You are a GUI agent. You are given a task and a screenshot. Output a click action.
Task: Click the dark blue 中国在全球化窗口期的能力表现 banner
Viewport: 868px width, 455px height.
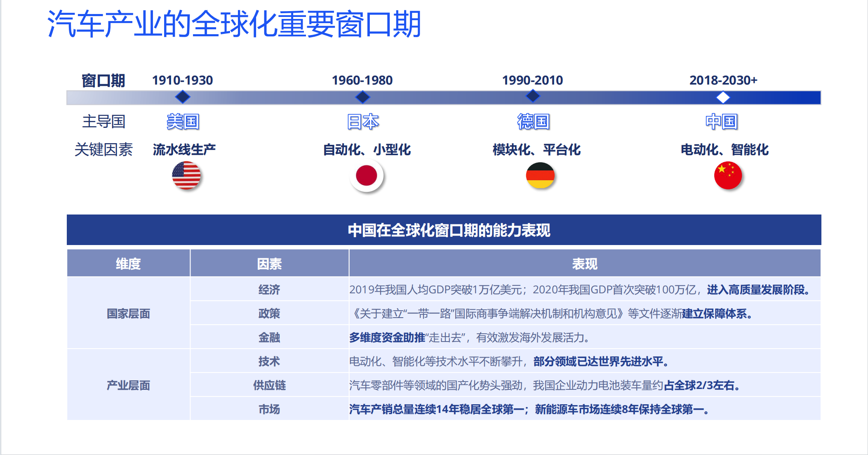pyautogui.click(x=444, y=230)
